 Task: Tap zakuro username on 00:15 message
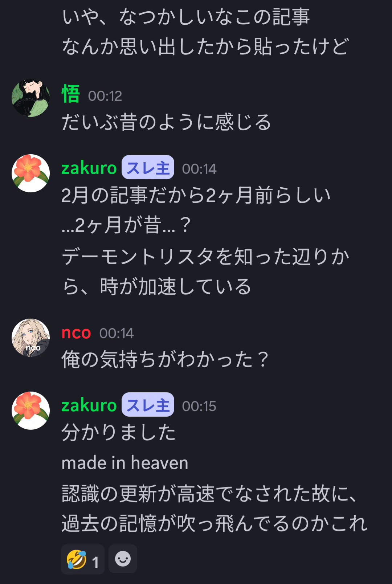point(89,405)
